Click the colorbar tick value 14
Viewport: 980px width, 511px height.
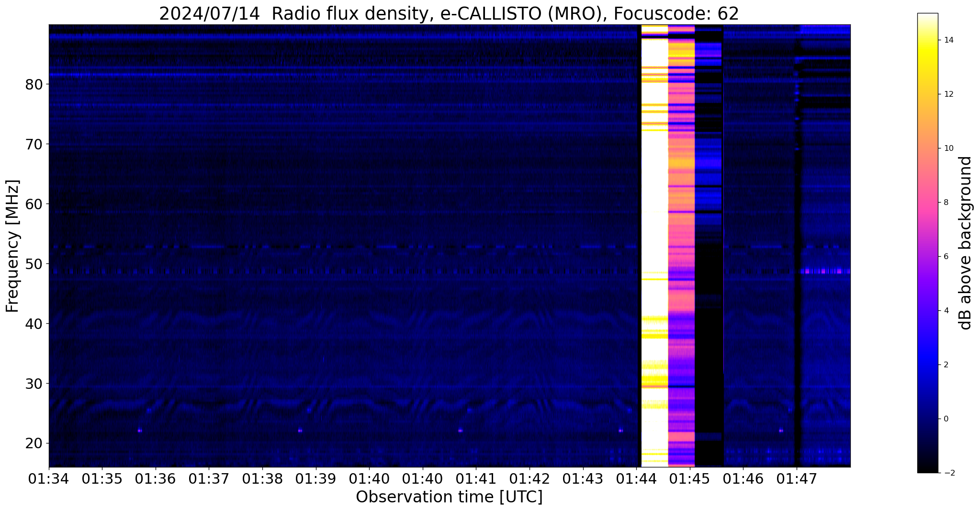[948, 40]
